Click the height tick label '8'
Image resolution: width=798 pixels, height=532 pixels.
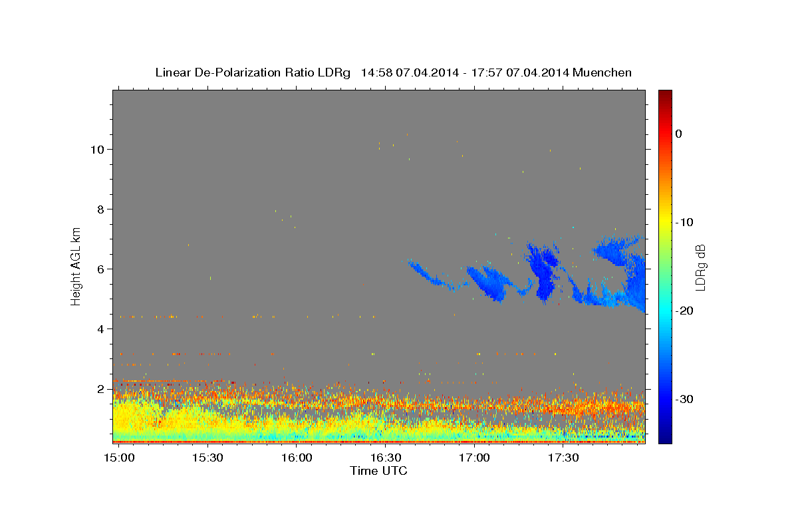101,209
